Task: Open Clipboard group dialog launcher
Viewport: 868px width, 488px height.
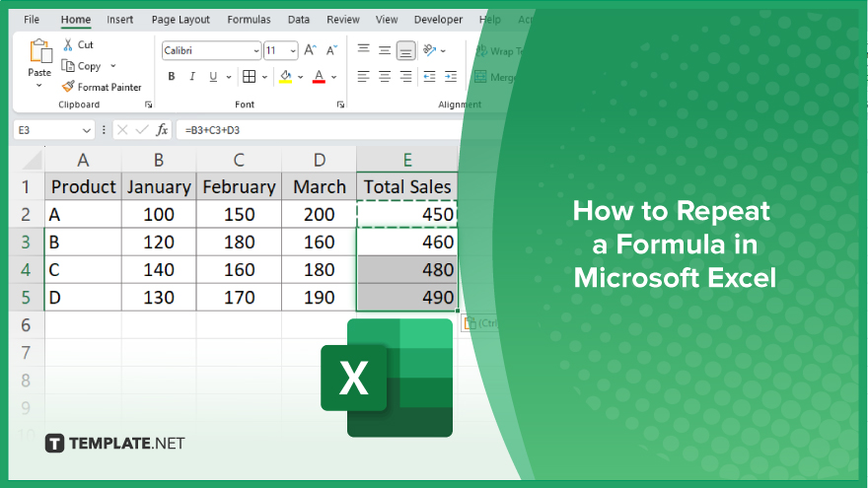Action: [148, 105]
